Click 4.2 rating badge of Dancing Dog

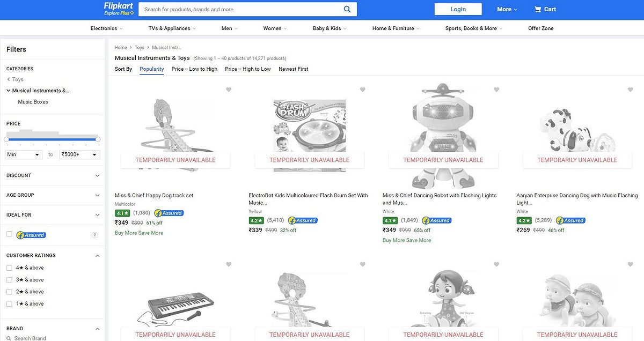[524, 220]
